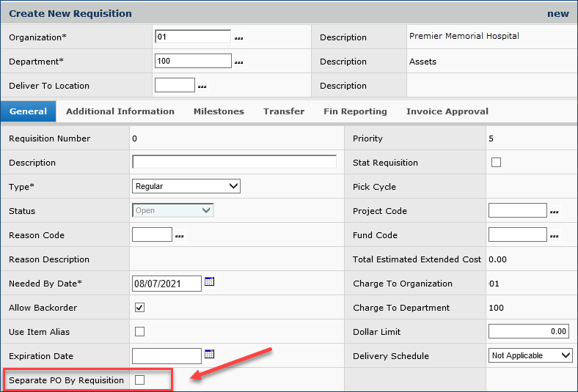This screenshot has height=392, width=578.
Task: Open the Needed By Date calendar picker
Action: tap(209, 282)
